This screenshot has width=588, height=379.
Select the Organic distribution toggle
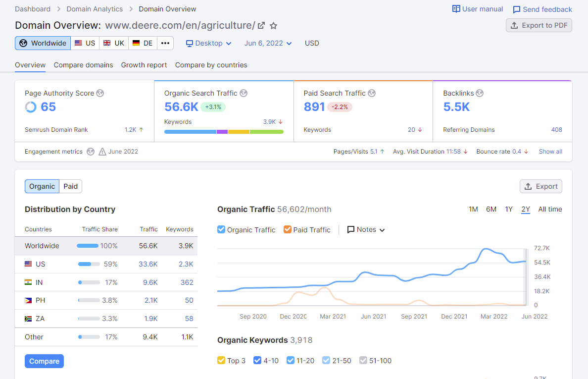(x=42, y=186)
